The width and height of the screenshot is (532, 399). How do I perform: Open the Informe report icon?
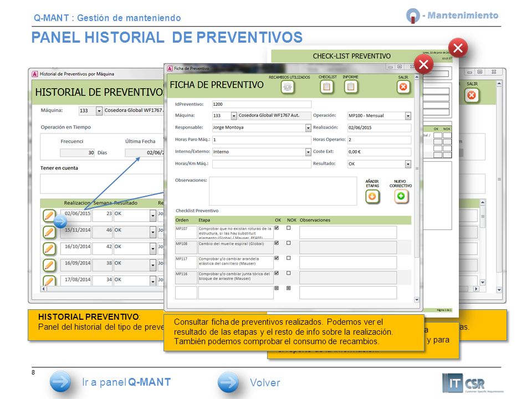click(x=351, y=87)
